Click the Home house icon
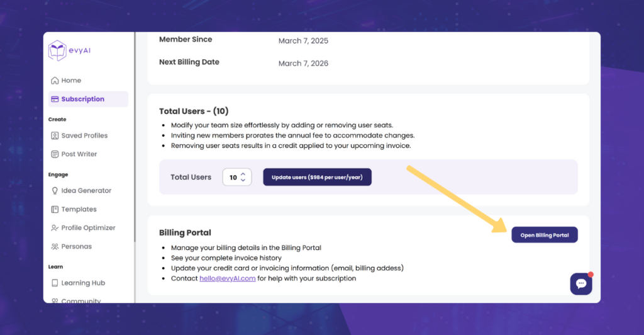 point(55,81)
